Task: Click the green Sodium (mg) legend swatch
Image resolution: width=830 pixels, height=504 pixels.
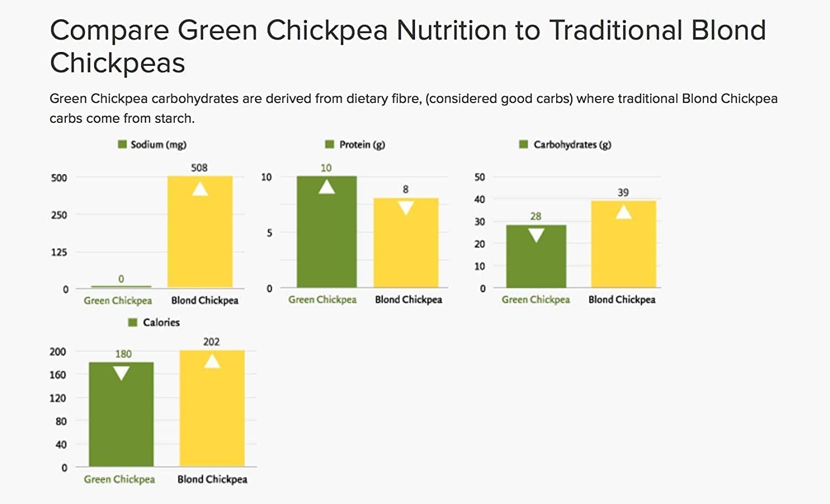Action: point(122,144)
